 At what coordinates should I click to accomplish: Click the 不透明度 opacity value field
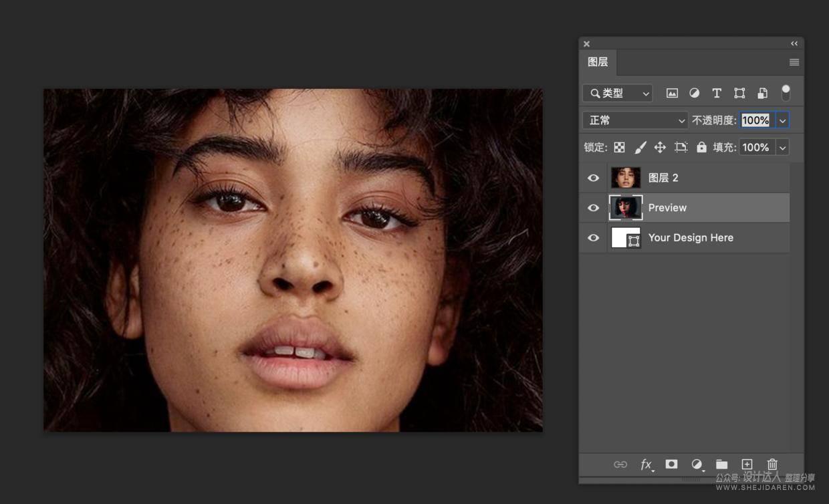pyautogui.click(x=756, y=120)
